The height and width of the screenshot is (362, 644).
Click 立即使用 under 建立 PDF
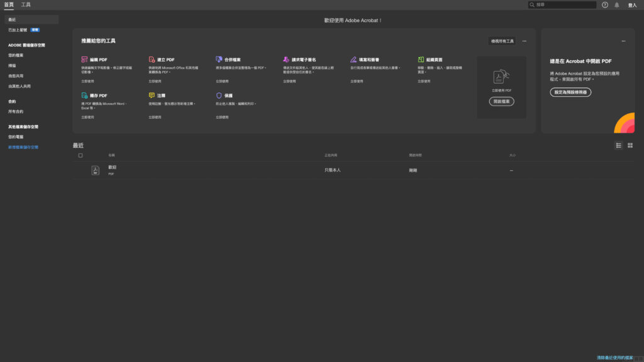[x=155, y=81]
